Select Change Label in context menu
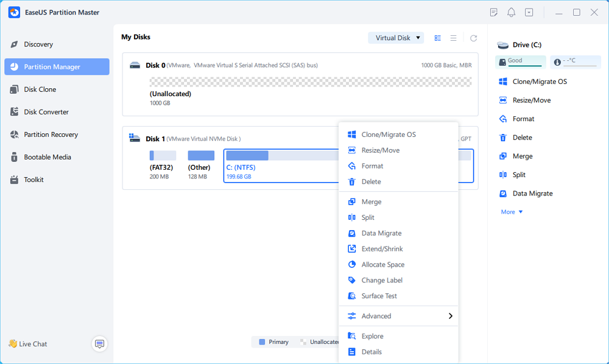The height and width of the screenshot is (364, 609). pyautogui.click(x=381, y=280)
